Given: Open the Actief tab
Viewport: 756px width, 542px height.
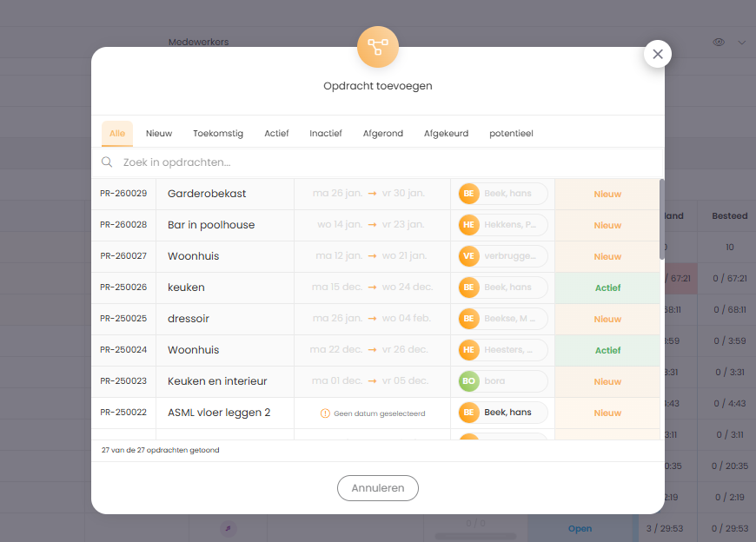Looking at the screenshot, I should tap(276, 134).
